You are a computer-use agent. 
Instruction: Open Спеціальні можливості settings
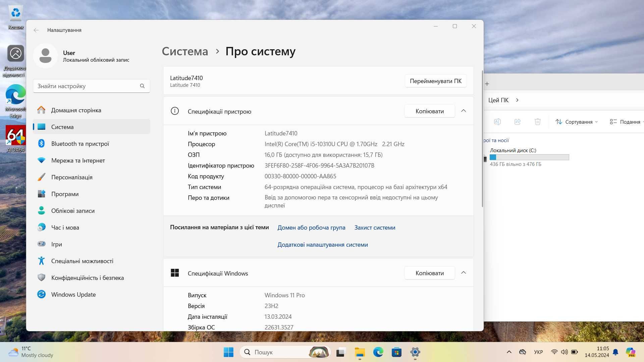[x=91, y=261]
